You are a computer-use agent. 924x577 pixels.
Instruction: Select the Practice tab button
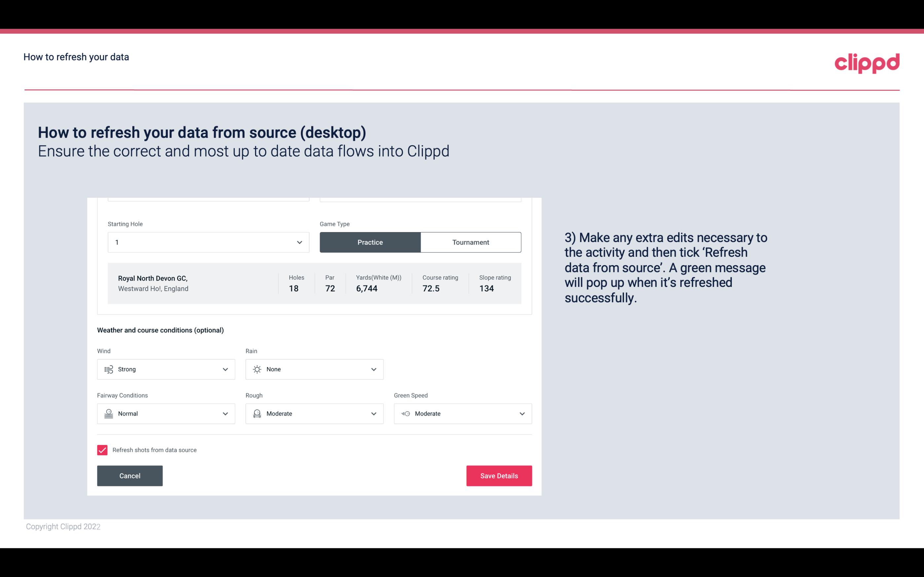tap(370, 242)
